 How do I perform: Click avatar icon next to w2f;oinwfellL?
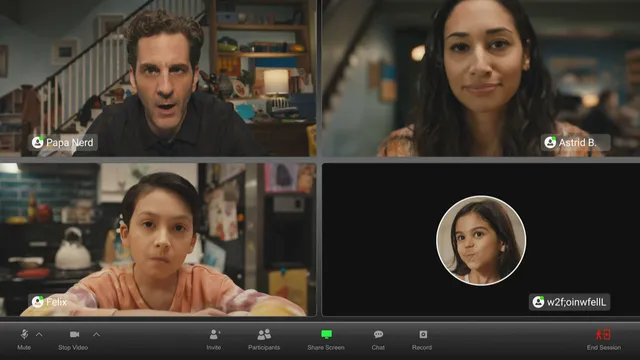pos(538,302)
